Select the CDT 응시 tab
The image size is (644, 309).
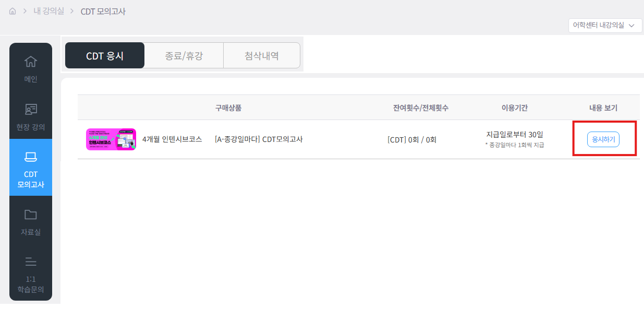tap(105, 56)
